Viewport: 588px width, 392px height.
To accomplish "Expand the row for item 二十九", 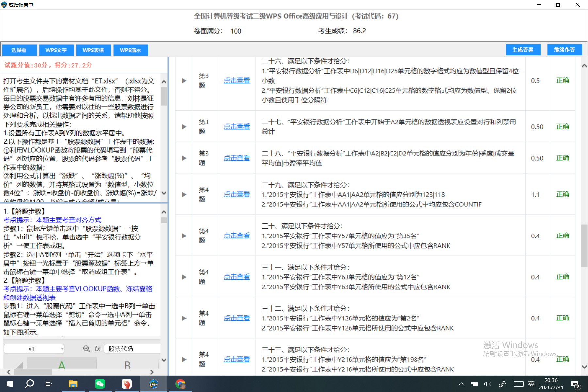I will (184, 195).
